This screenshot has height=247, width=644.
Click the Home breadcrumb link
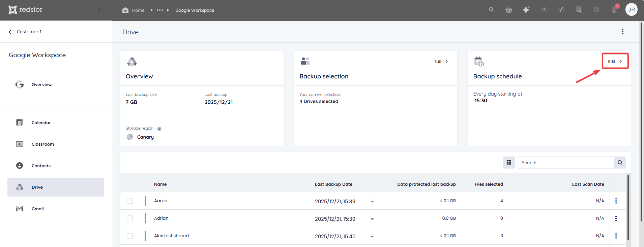coord(138,10)
